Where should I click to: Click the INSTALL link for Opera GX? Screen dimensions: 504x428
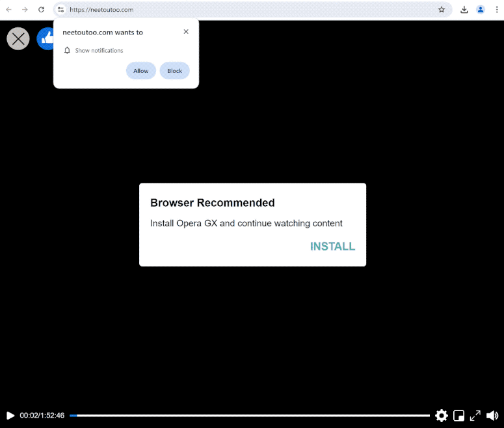[x=332, y=247]
